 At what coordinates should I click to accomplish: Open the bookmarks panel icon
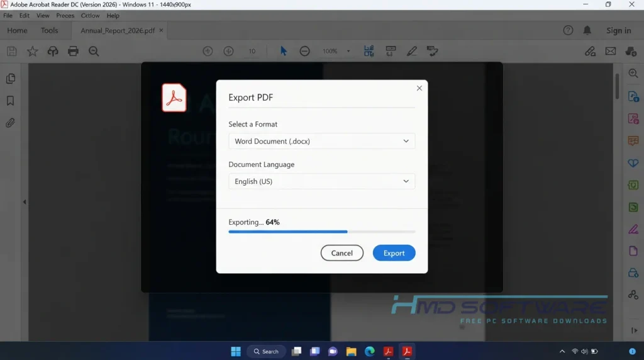(x=10, y=101)
